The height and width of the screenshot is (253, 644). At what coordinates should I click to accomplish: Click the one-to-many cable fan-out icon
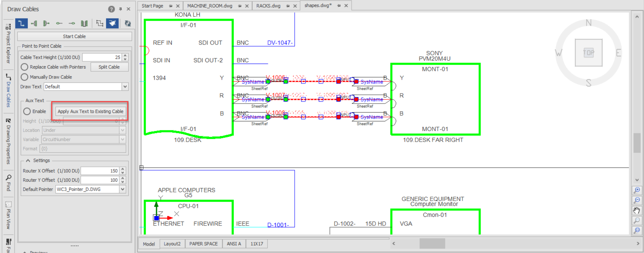coord(34,23)
